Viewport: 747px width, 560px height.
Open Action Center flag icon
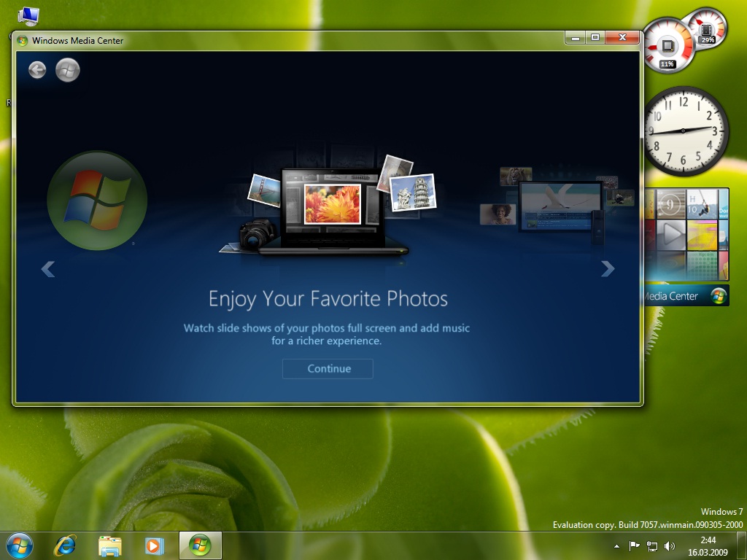coord(634,545)
